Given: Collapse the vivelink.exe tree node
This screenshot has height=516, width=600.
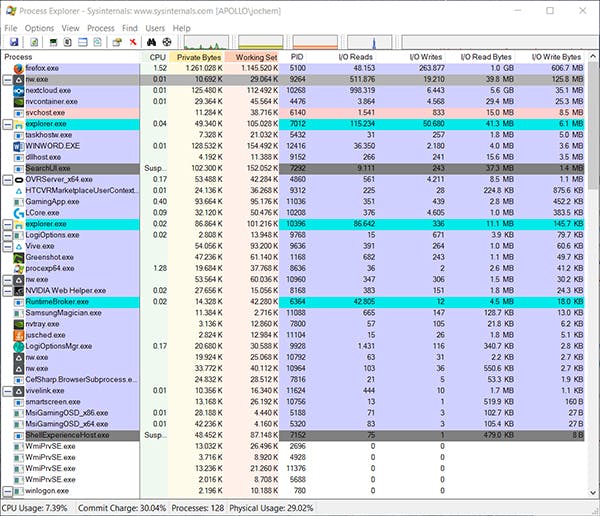Looking at the screenshot, I should (7, 391).
